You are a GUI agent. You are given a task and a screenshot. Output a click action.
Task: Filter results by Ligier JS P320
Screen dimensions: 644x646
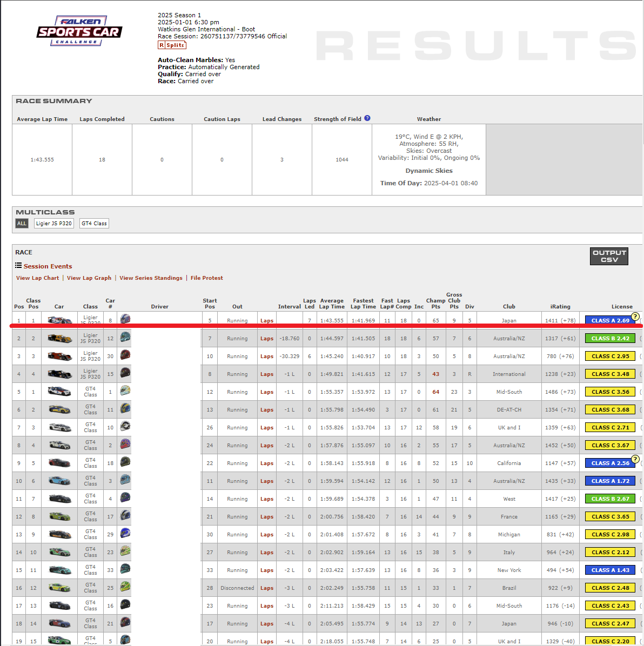tap(53, 223)
